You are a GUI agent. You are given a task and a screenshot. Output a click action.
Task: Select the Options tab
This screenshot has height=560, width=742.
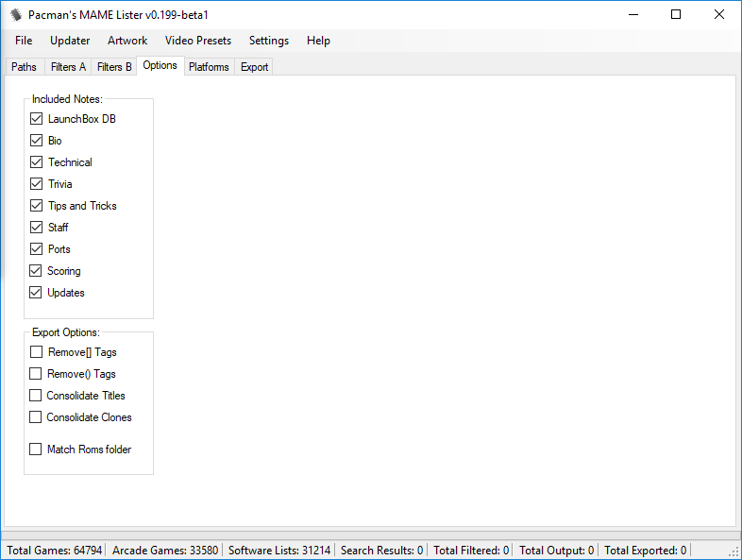(160, 65)
